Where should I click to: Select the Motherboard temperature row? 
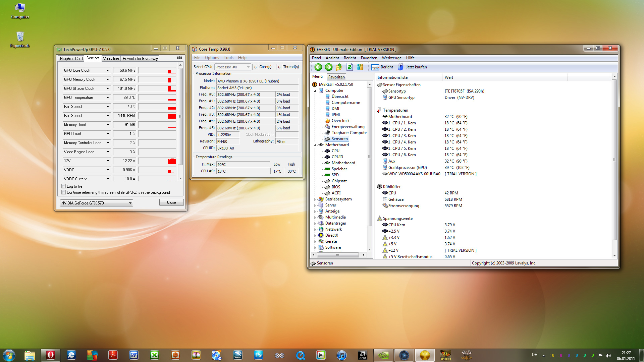[400, 117]
